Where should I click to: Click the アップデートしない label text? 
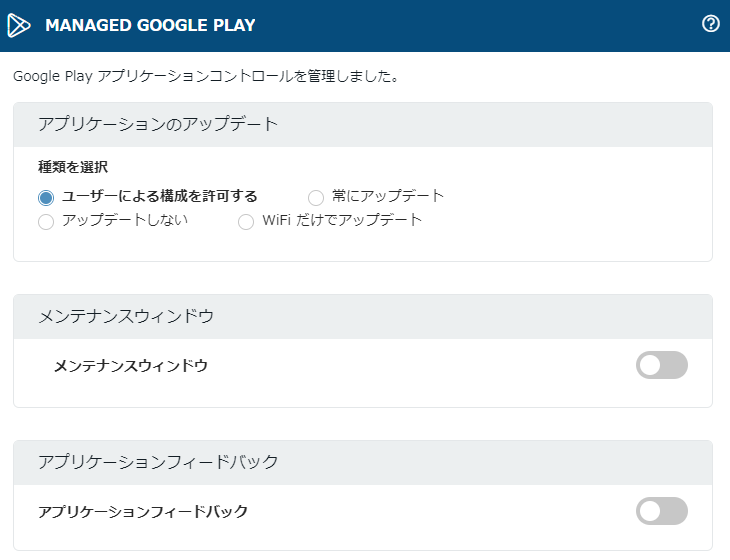pos(125,221)
